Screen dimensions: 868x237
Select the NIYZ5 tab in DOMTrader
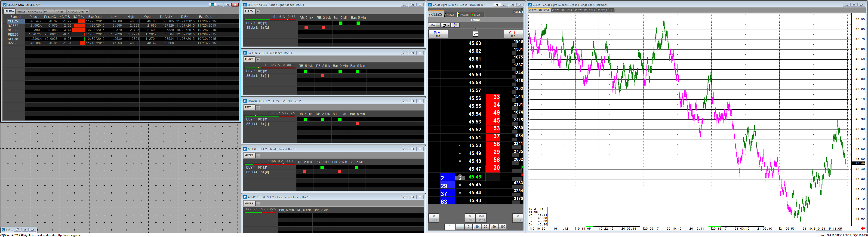[x=450, y=15]
